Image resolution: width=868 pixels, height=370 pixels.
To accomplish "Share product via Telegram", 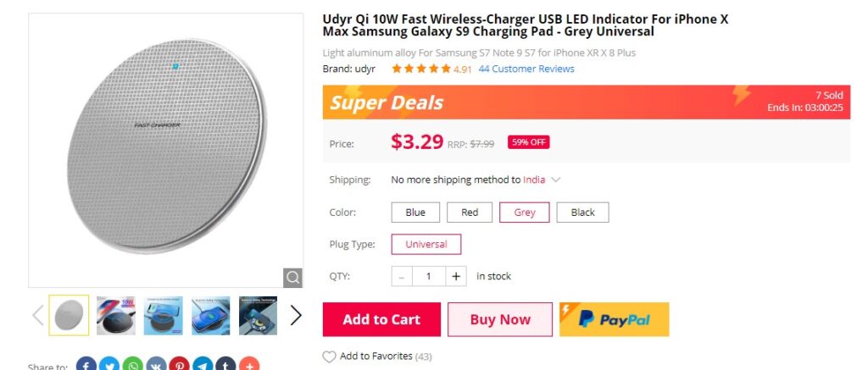I will [x=203, y=366].
